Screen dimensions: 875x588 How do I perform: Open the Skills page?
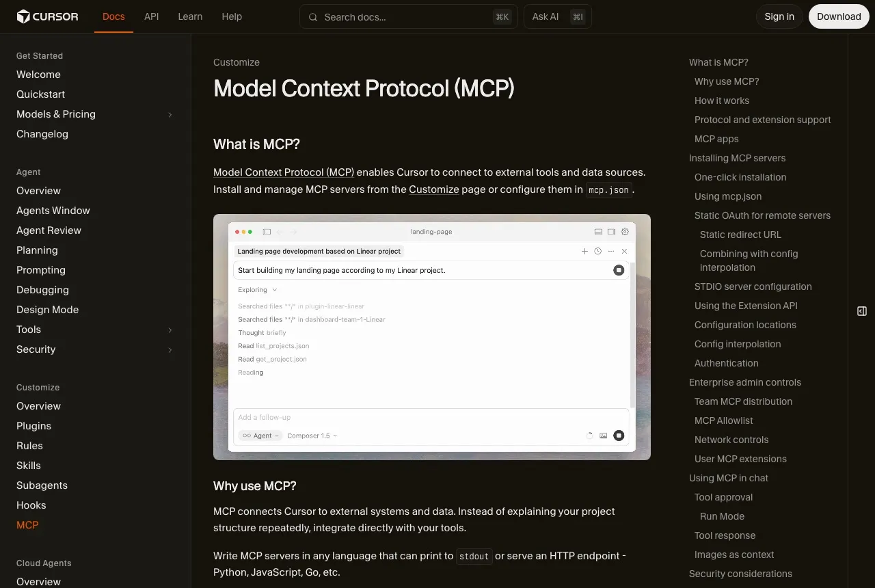click(x=29, y=466)
